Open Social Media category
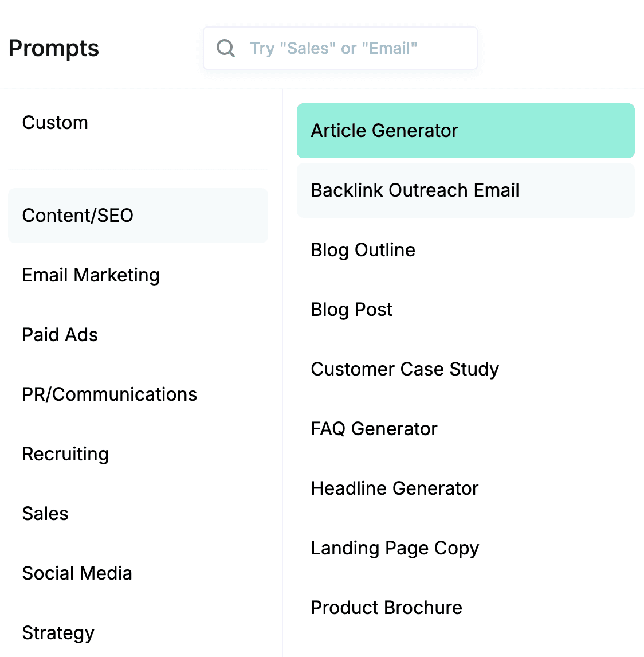 [x=77, y=573]
